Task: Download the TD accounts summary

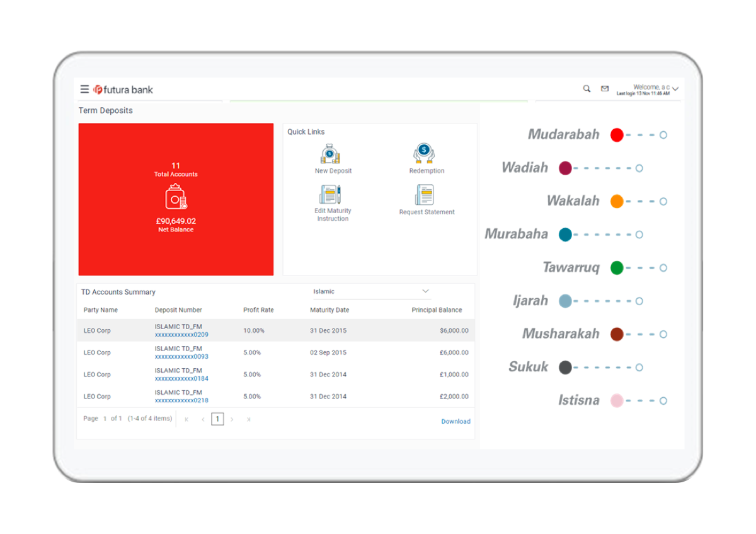Action: click(455, 421)
